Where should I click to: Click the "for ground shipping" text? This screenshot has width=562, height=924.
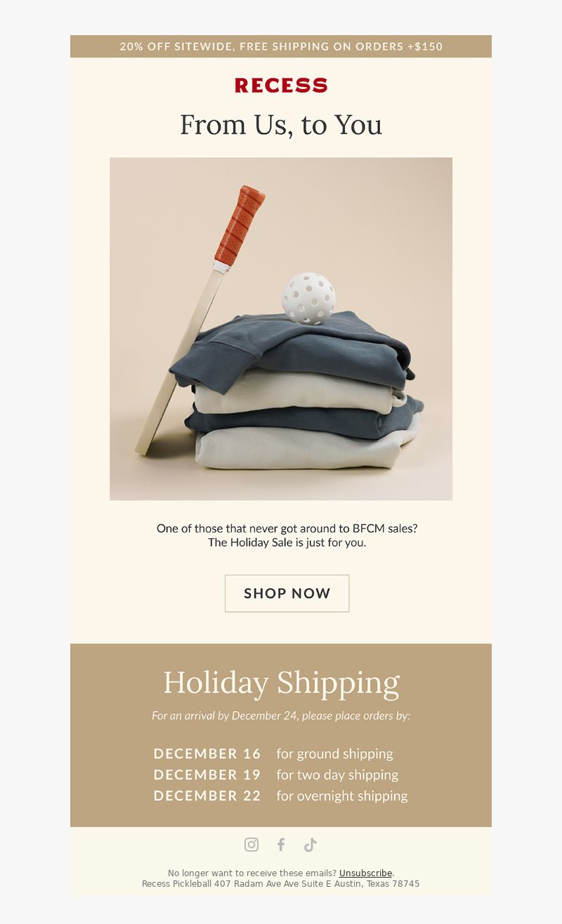click(x=335, y=754)
